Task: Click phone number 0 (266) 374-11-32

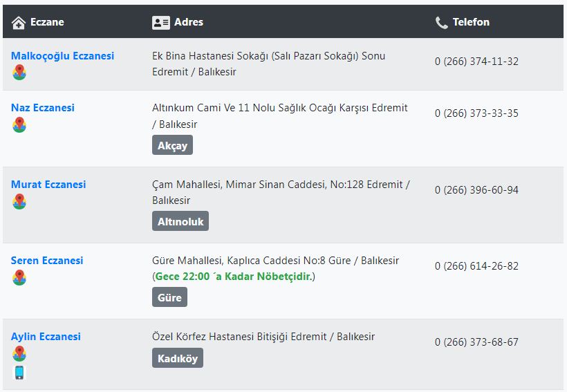Action: pyautogui.click(x=476, y=61)
